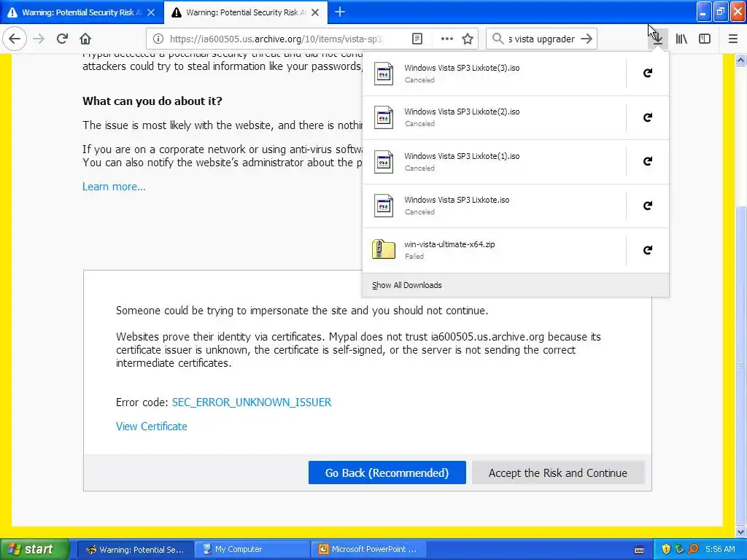Close the active second Warning tab

315,12
